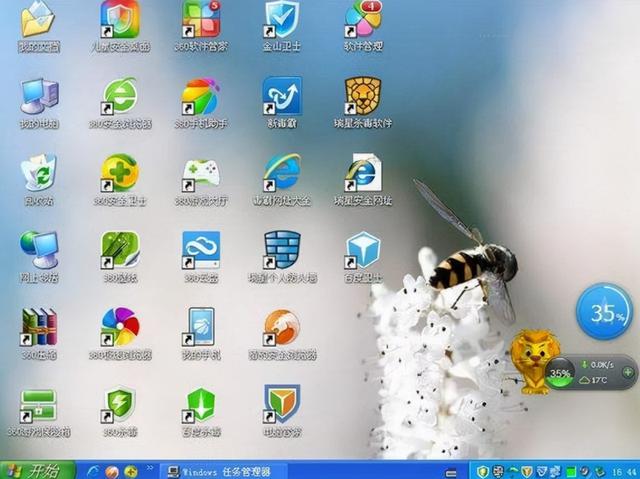Viewport: 640px width, 479px height.
Task: Launch the Cheetah Safe Browser orange icon
Action: pyautogui.click(x=282, y=327)
